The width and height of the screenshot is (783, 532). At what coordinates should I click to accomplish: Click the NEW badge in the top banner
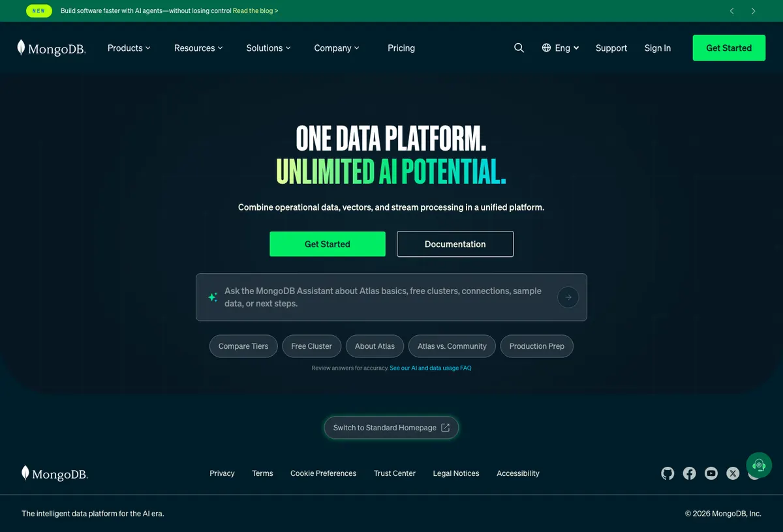click(x=38, y=11)
